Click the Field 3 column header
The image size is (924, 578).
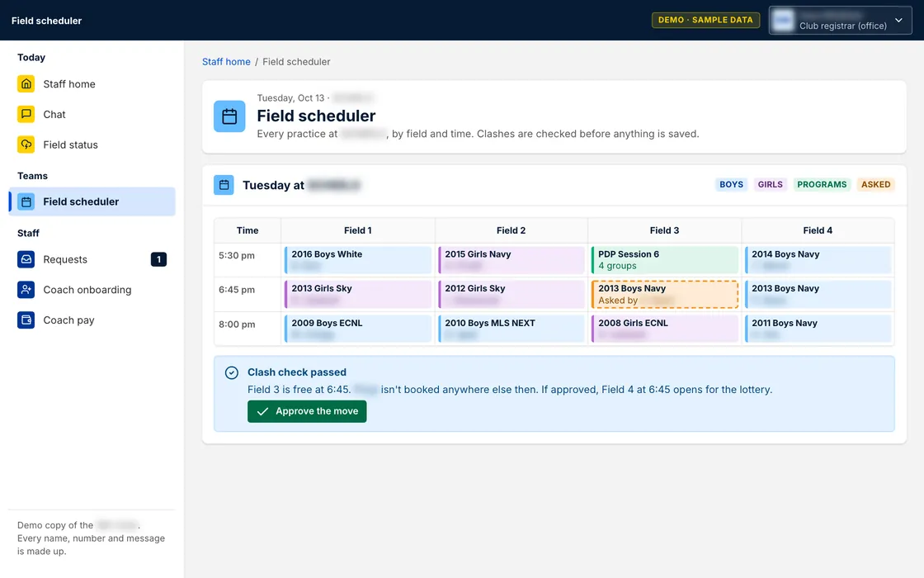tap(665, 230)
